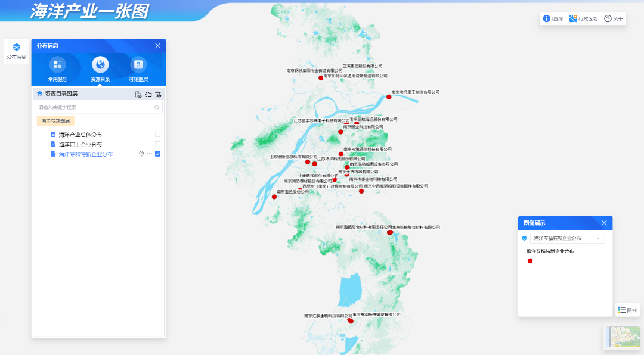Switch to the 可见图层 tab
The height and width of the screenshot is (355, 644).
pos(138,68)
